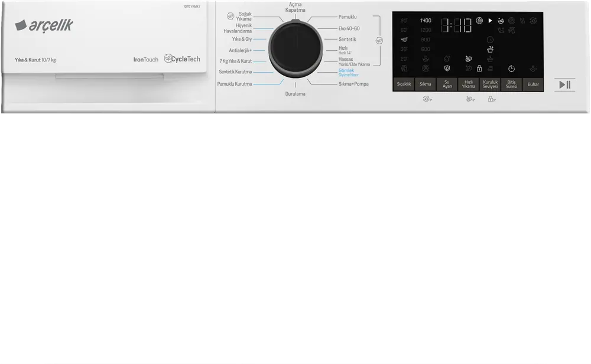Tap the clock icon above the 2+ basket
This screenshot has width=591, height=364.
490,40
